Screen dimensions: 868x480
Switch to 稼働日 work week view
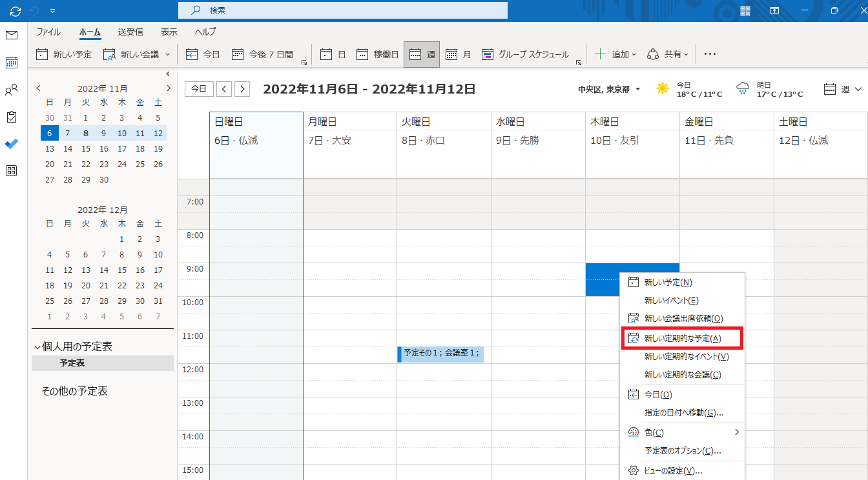pyautogui.click(x=378, y=55)
